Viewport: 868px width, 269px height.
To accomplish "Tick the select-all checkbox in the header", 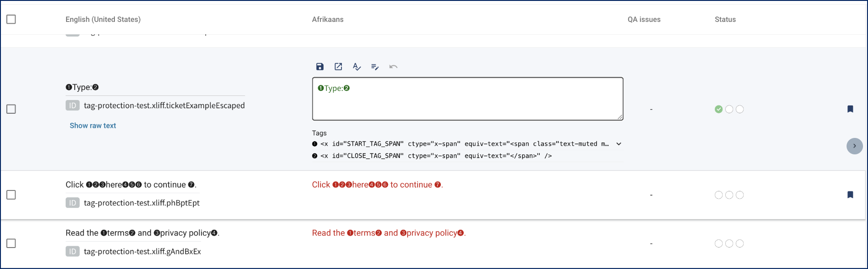I will [x=11, y=19].
